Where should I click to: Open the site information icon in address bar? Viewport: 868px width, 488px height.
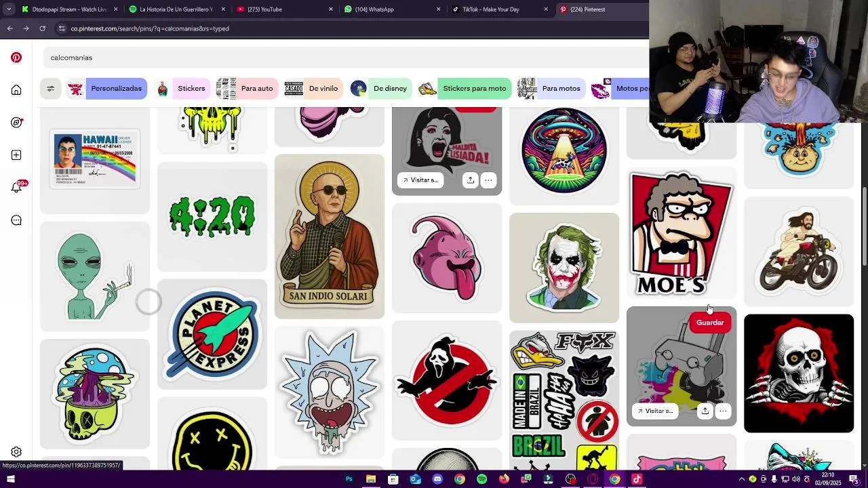coord(62,28)
